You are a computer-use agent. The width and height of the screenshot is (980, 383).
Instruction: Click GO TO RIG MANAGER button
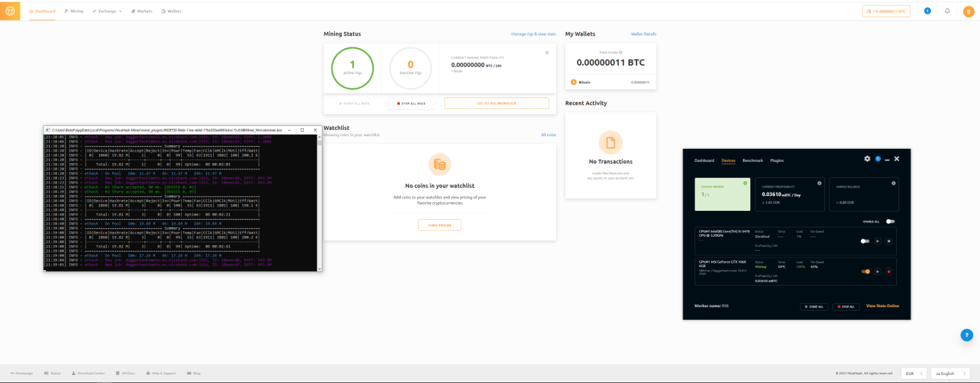497,104
